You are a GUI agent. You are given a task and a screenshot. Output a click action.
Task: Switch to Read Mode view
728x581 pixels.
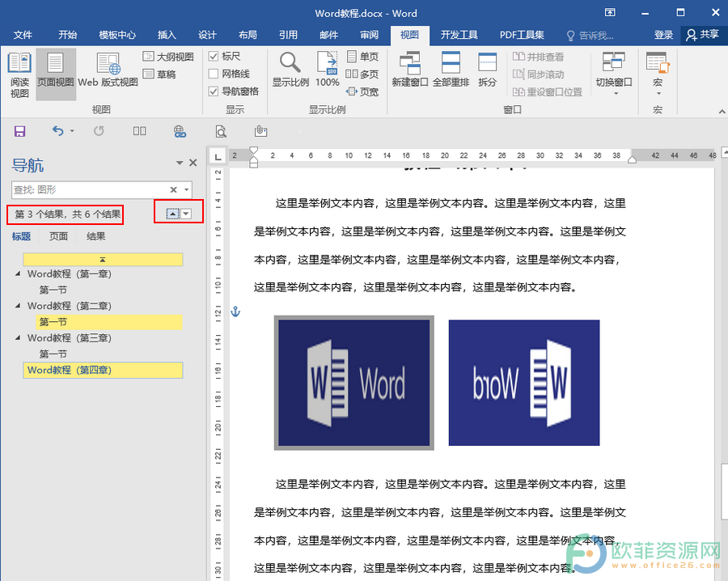click(19, 74)
